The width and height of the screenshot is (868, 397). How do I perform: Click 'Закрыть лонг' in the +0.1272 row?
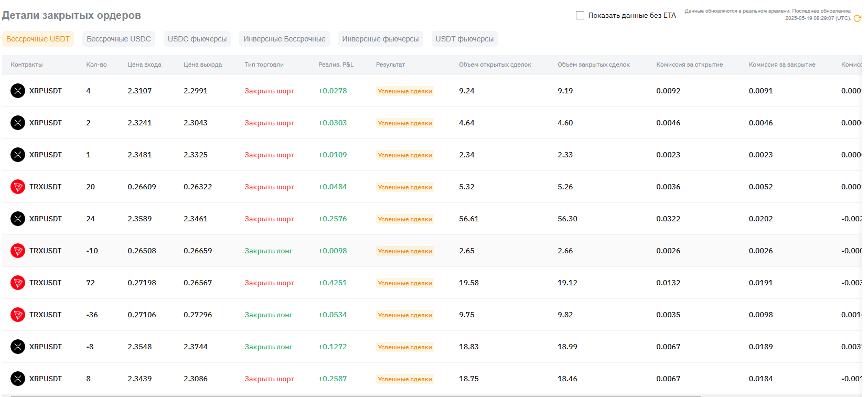[269, 347]
